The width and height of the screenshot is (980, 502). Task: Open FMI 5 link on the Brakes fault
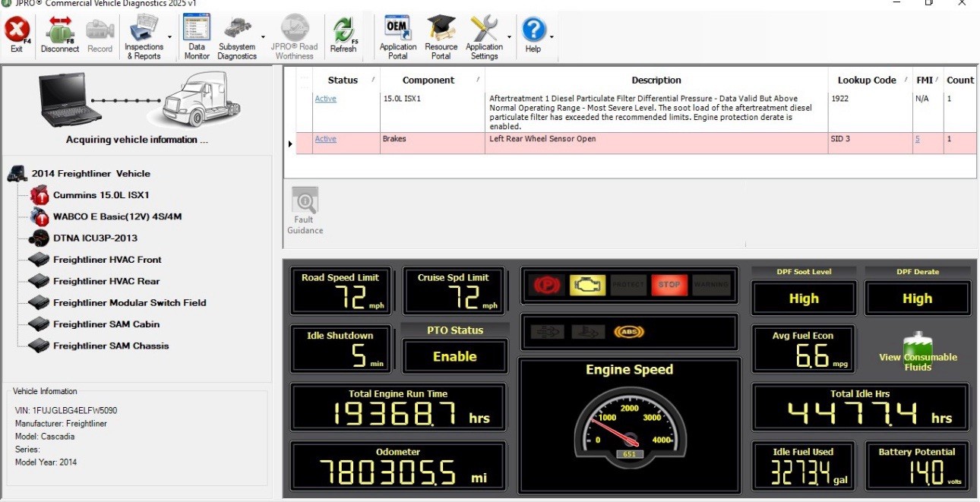pos(918,139)
